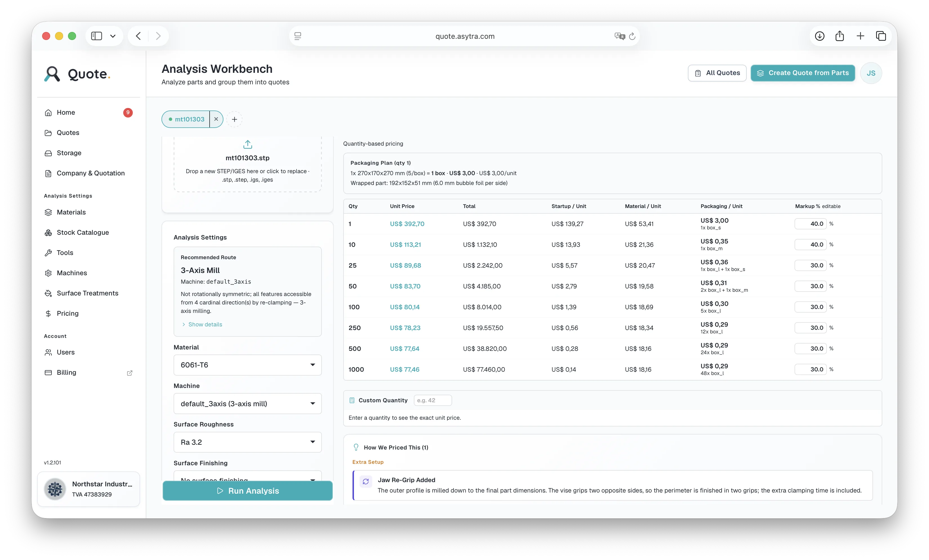Click total US$ 8.014,00
929x560 pixels.
coord(482,307)
